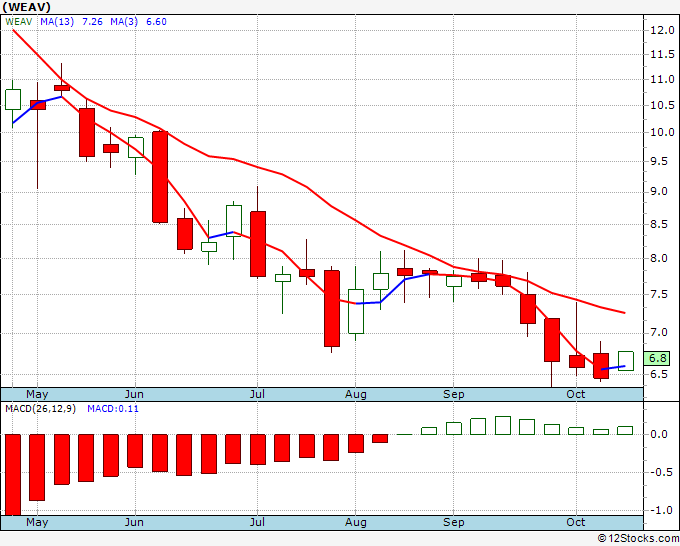Click the MACD:0.11 value label
680x546 pixels.
coord(113,409)
